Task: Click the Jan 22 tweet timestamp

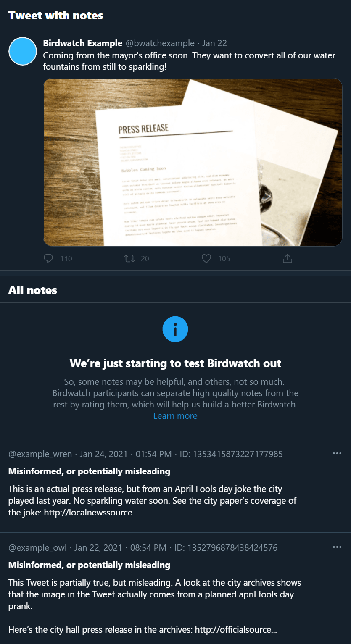Action: (x=215, y=43)
